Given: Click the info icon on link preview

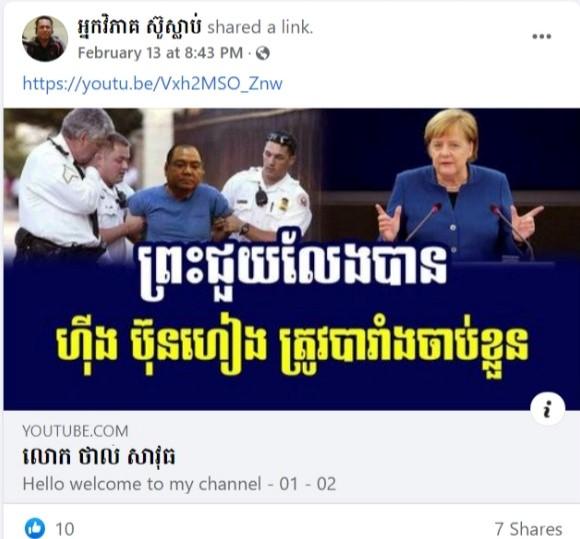Looking at the screenshot, I should click(x=547, y=409).
